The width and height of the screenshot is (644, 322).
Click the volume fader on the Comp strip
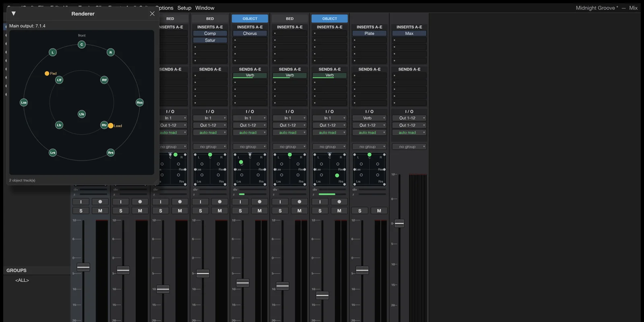tap(203, 273)
